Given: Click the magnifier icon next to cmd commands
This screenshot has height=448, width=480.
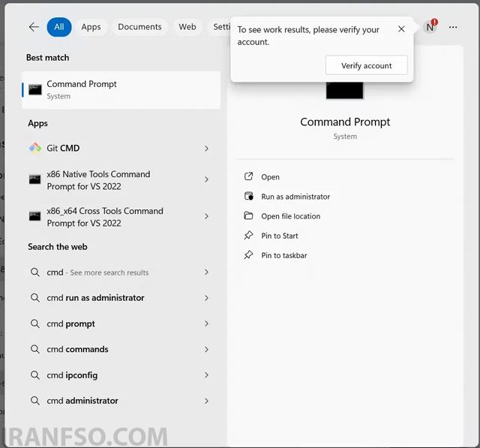Looking at the screenshot, I should coord(35,349).
